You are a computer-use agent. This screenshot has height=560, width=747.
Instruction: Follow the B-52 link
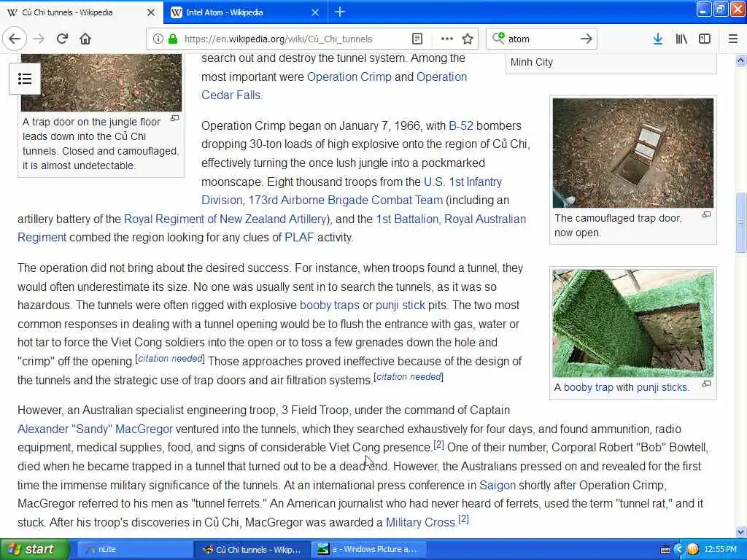tap(461, 125)
